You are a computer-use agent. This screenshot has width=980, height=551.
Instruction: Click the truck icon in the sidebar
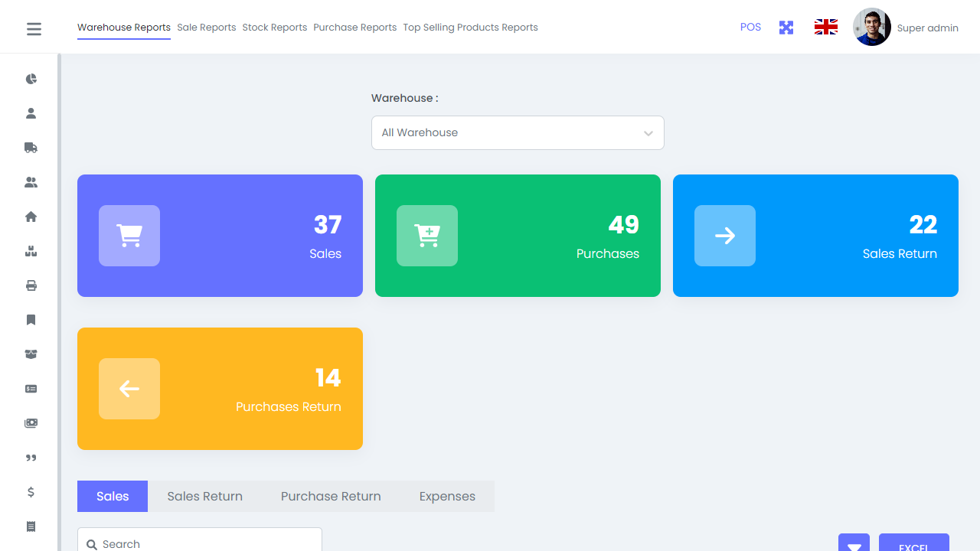(x=31, y=148)
